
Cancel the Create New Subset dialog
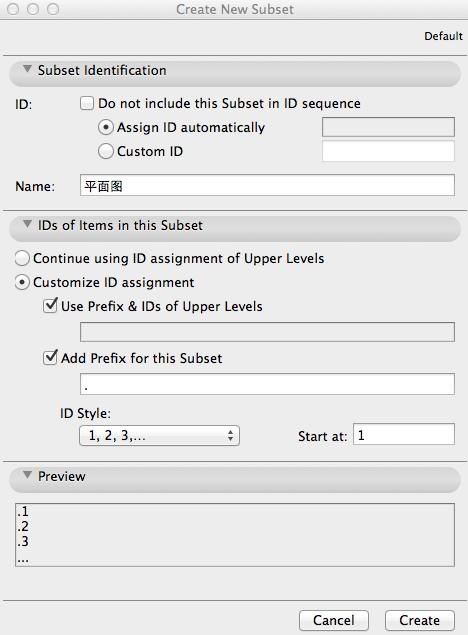(334, 620)
